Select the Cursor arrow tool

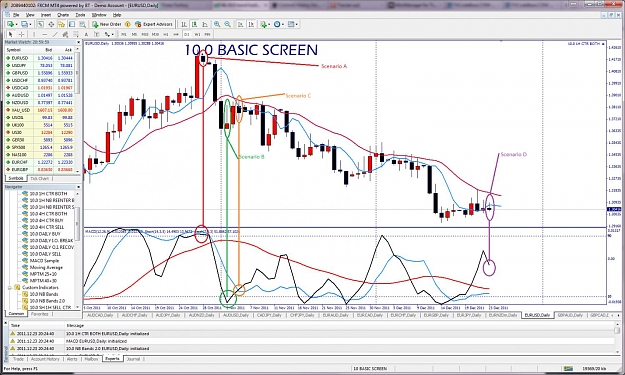tap(11, 34)
